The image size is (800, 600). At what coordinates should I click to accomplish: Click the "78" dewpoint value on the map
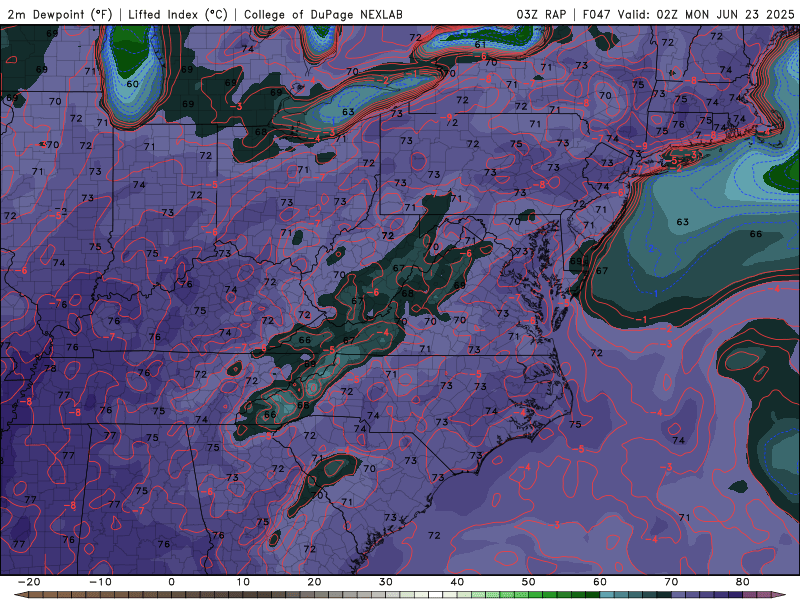50,368
